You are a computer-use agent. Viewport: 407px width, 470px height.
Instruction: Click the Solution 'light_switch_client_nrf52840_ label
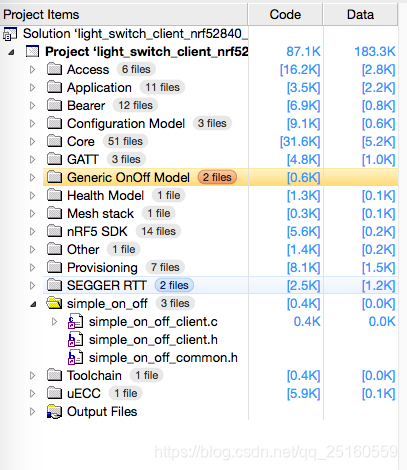pyautogui.click(x=135, y=34)
